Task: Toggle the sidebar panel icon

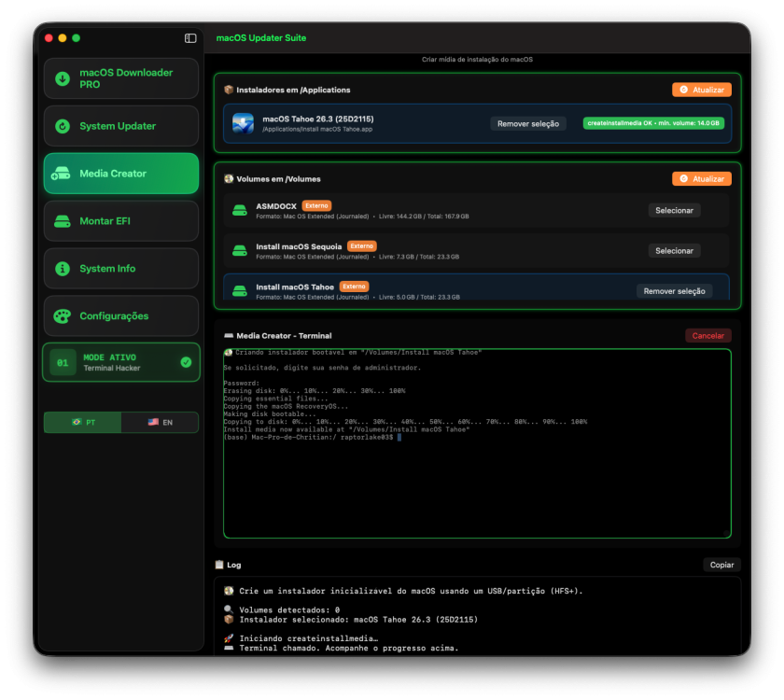Action: pyautogui.click(x=190, y=38)
